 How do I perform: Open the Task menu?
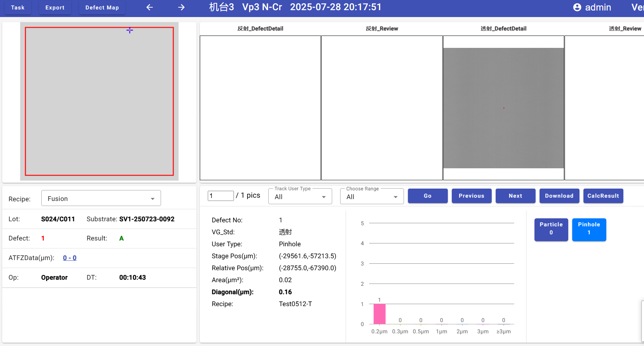point(18,8)
